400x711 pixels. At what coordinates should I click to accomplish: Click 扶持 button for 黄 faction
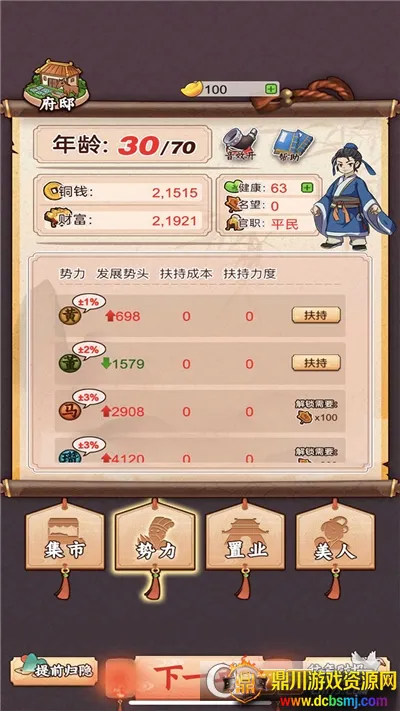[x=316, y=315]
